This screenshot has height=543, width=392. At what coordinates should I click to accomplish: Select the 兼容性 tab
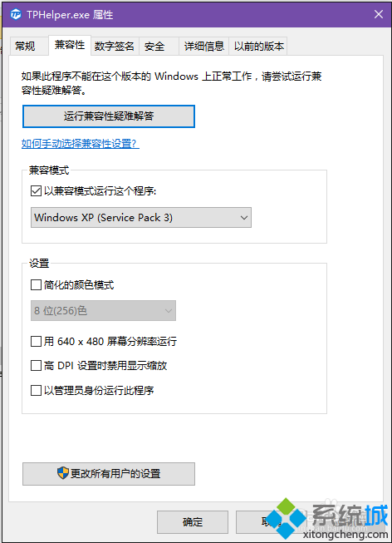point(70,45)
